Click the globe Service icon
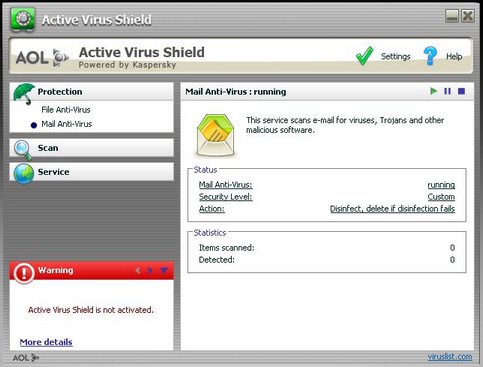 click(x=24, y=173)
